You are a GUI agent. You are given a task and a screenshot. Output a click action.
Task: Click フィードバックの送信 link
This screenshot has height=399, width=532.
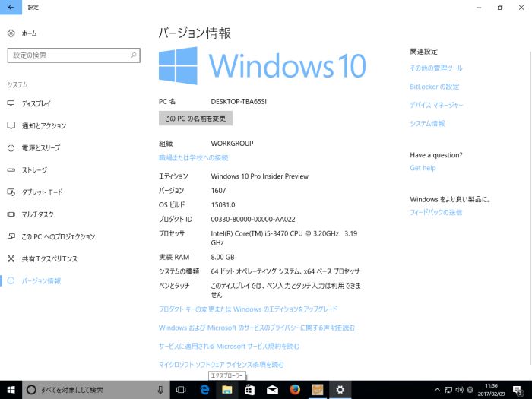coord(435,212)
